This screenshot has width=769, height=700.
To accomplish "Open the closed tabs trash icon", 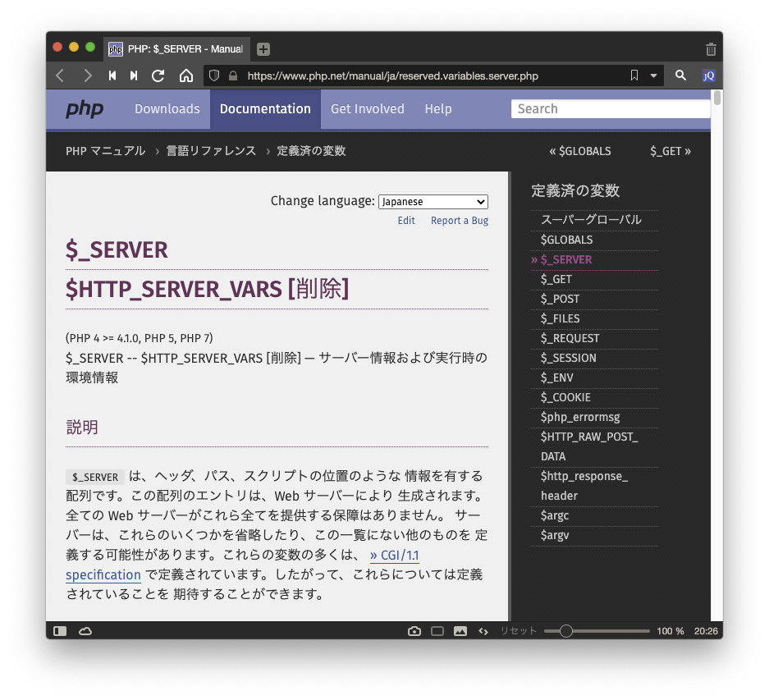I will [x=711, y=49].
